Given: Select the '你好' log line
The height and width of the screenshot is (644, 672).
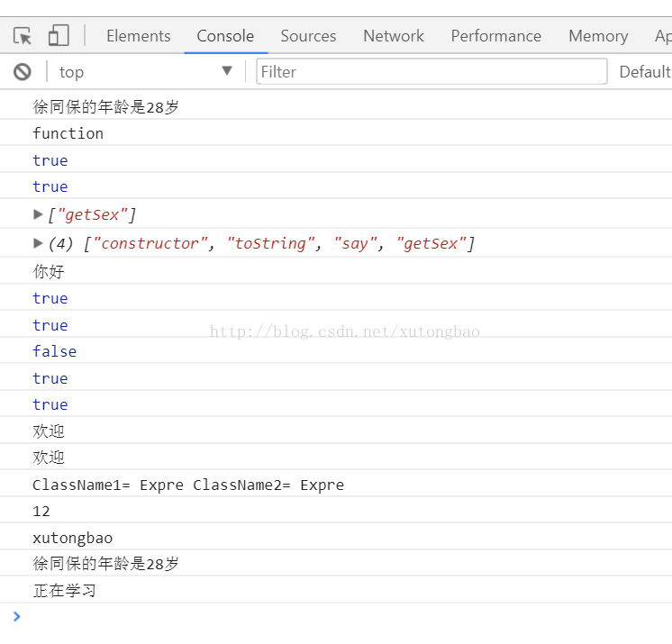Looking at the screenshot, I should pos(336,271).
